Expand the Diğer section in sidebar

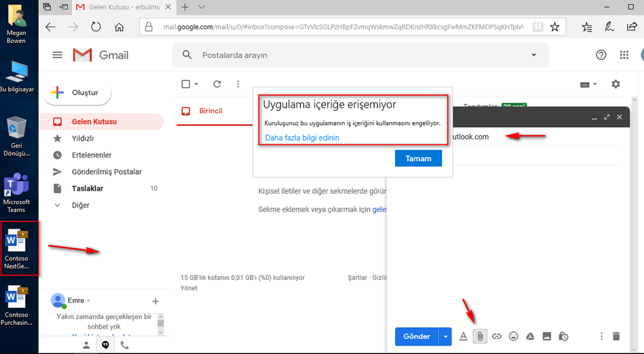[80, 205]
